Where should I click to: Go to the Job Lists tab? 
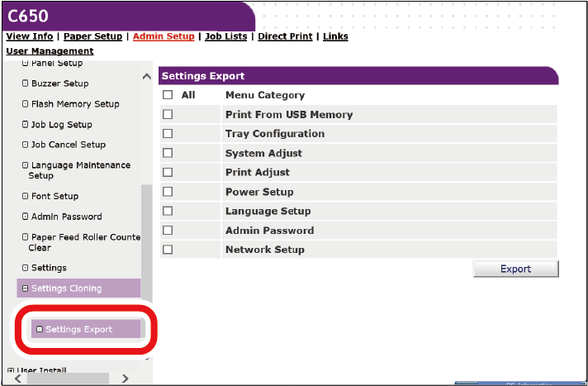coord(226,36)
